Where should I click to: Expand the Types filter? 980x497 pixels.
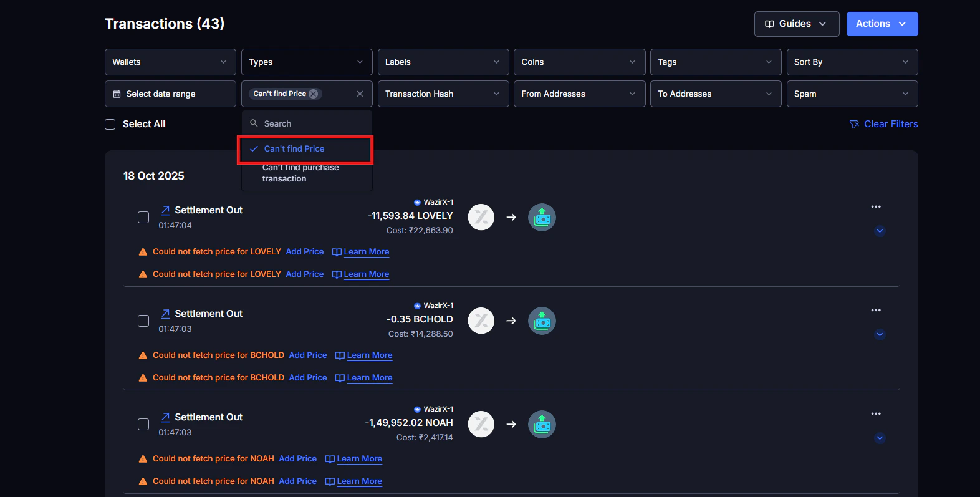click(307, 62)
